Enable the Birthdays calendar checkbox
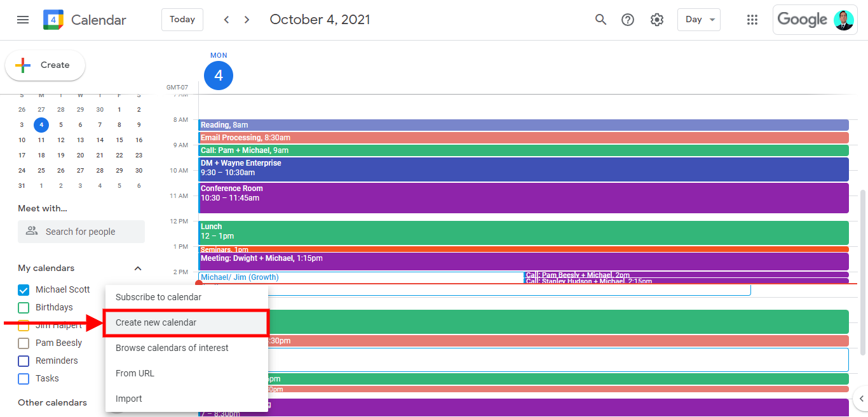The width and height of the screenshot is (868, 417). [x=24, y=308]
